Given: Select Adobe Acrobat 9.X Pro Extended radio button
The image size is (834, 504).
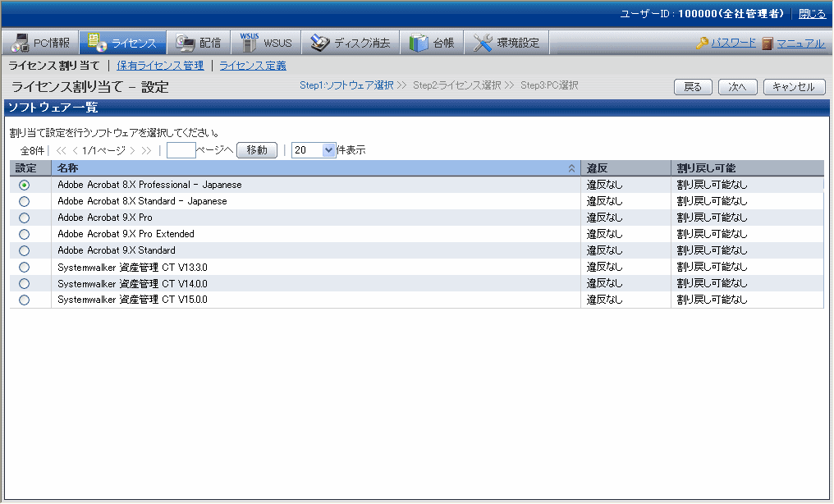Looking at the screenshot, I should pos(24,234).
